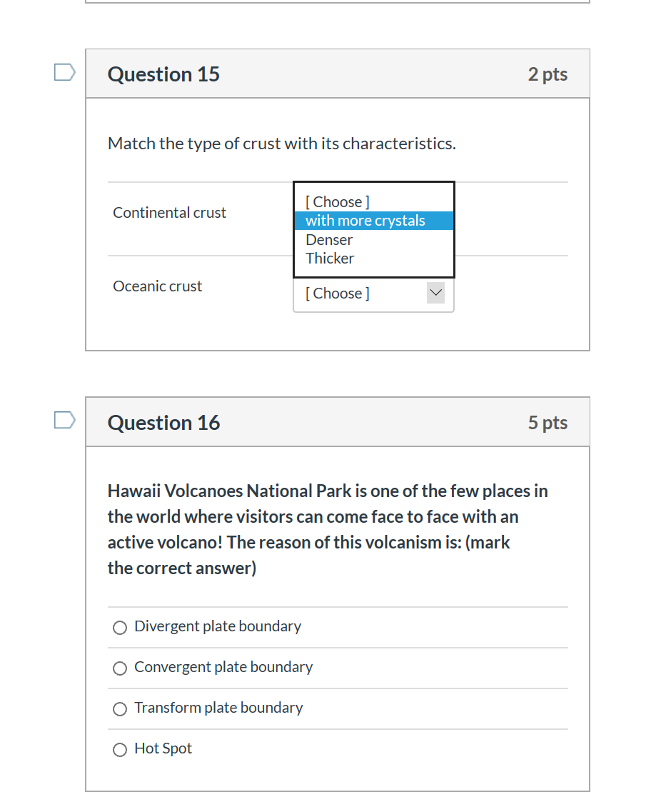Flag Question 16 for review
This screenshot has height=812, width=651.
click(65, 420)
